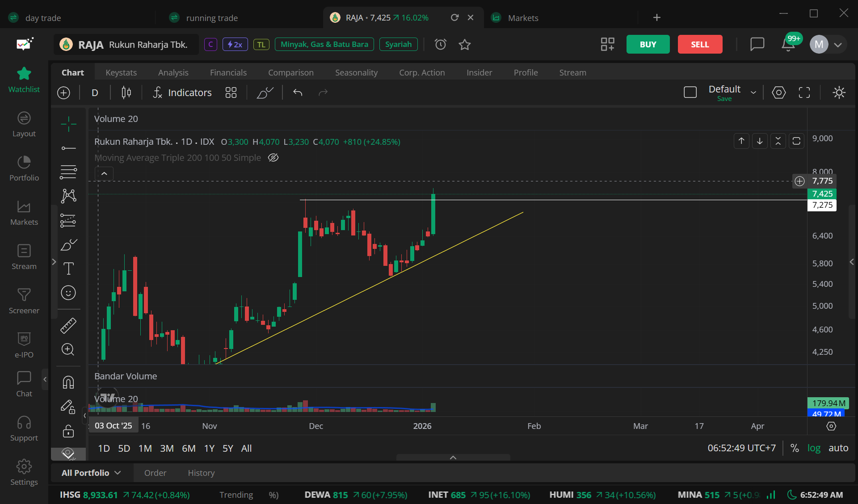Enter fullscreen chart mode
The height and width of the screenshot is (504, 858).
coord(804,92)
